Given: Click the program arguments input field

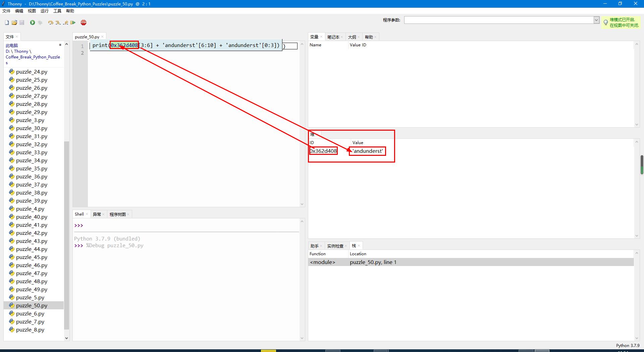Looking at the screenshot, I should click(x=499, y=20).
